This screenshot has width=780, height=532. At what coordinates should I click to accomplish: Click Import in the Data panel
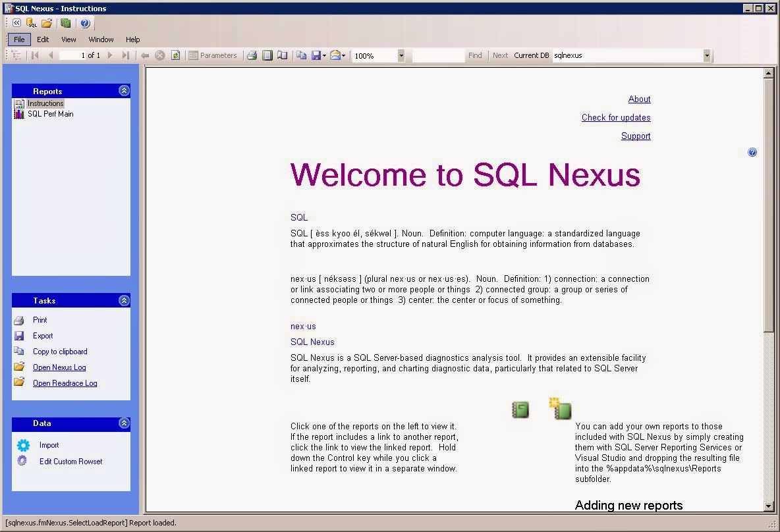point(49,445)
